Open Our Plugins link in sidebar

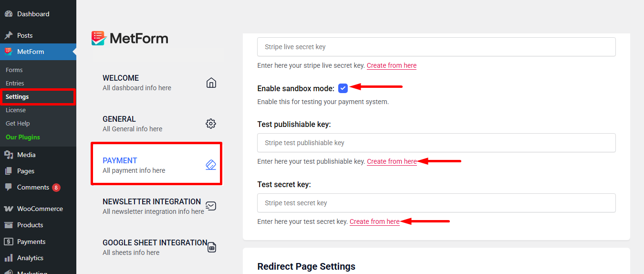23,137
